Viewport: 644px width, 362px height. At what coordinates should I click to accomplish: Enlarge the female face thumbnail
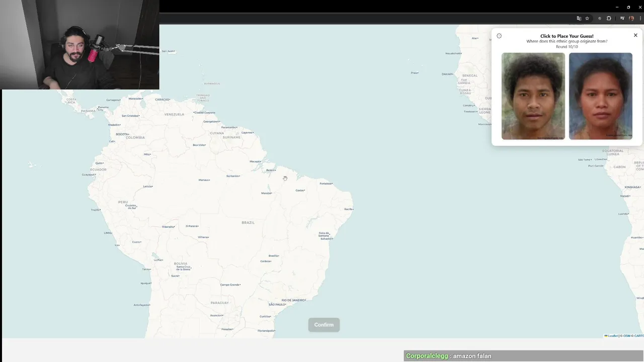click(x=601, y=96)
